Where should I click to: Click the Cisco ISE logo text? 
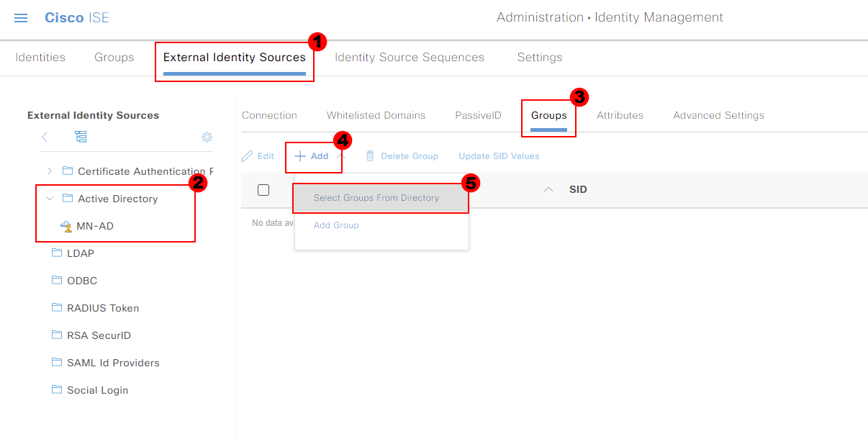coord(77,18)
